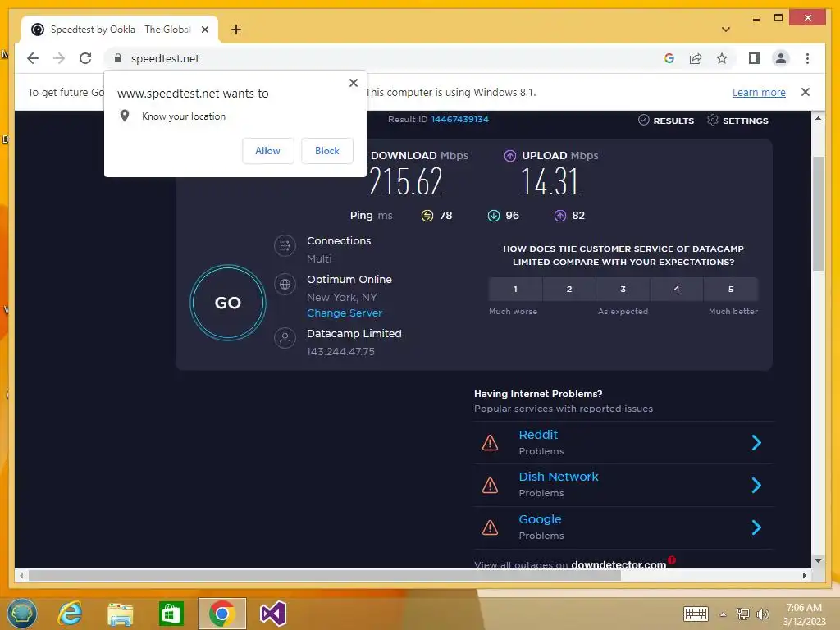Click the warning icon next to Reddit
840x630 pixels.
tap(490, 443)
